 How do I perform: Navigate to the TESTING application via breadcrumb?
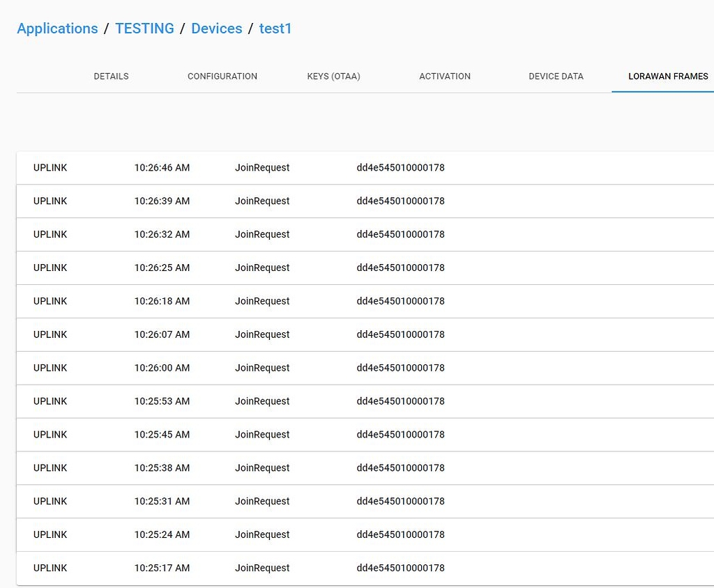144,29
